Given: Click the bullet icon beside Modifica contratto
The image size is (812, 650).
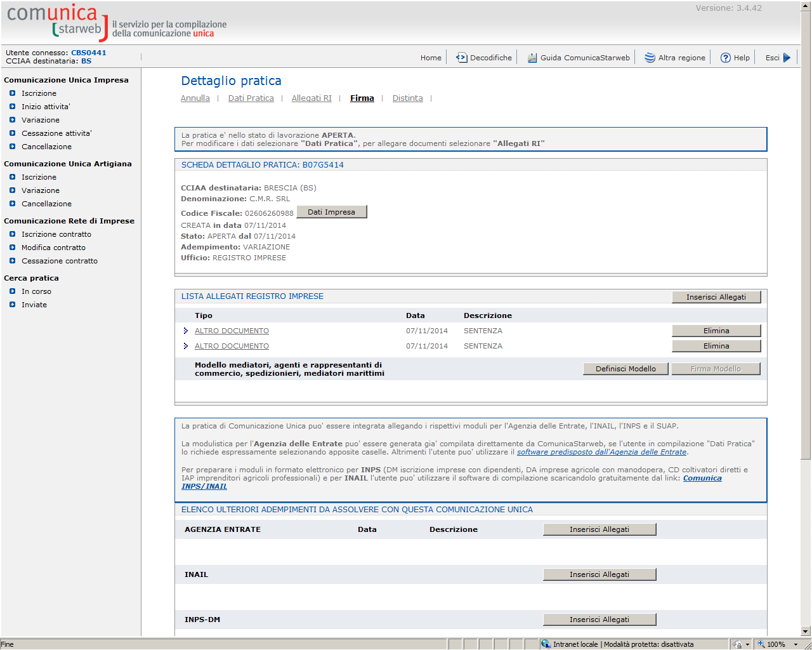Looking at the screenshot, I should (12, 248).
